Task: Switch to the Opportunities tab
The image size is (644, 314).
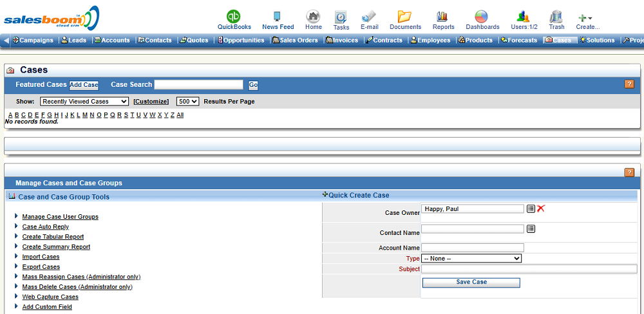Action: pos(241,41)
